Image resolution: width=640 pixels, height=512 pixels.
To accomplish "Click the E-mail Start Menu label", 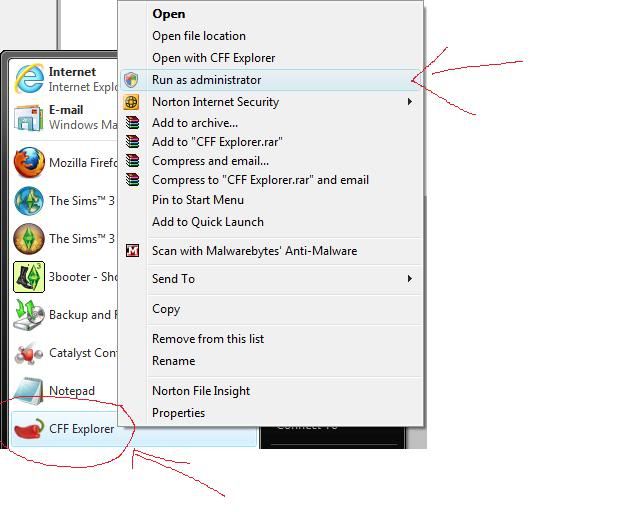I will click(66, 110).
